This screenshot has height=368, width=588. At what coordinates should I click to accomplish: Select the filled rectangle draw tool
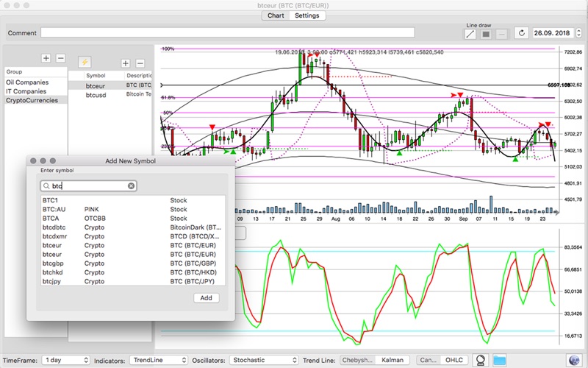point(486,34)
